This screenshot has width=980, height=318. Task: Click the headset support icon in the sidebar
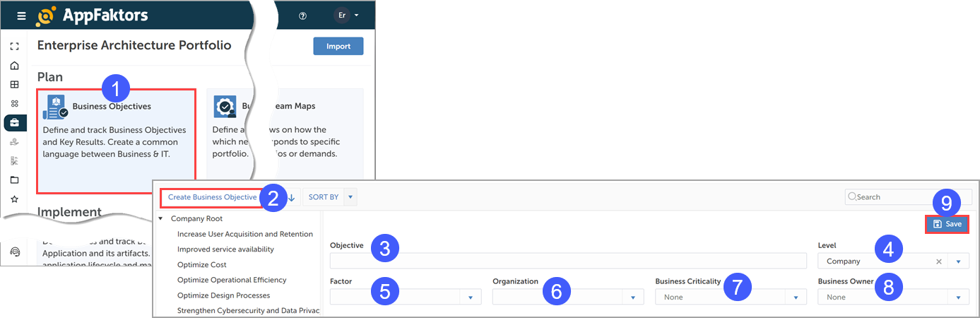pos(15,252)
